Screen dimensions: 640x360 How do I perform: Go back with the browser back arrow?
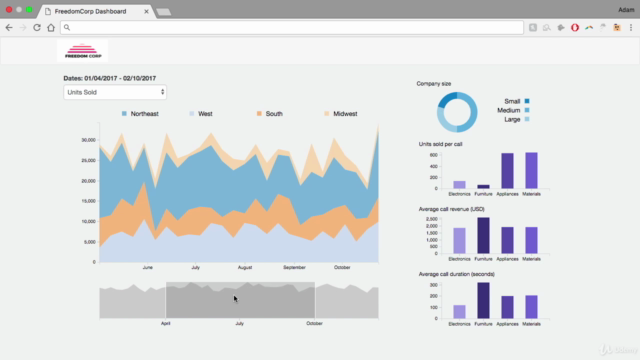click(9, 27)
